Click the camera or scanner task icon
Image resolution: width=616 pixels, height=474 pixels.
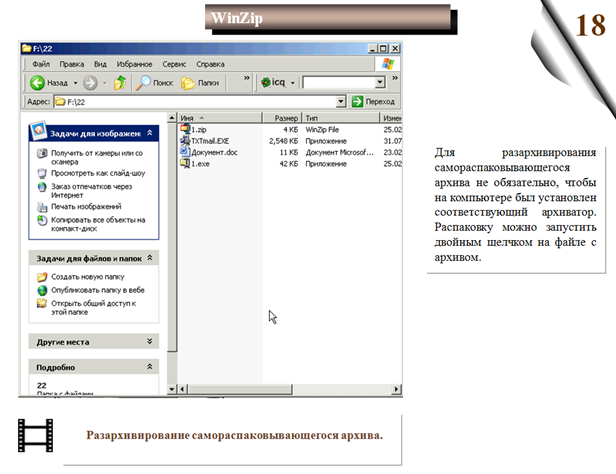tap(42, 153)
